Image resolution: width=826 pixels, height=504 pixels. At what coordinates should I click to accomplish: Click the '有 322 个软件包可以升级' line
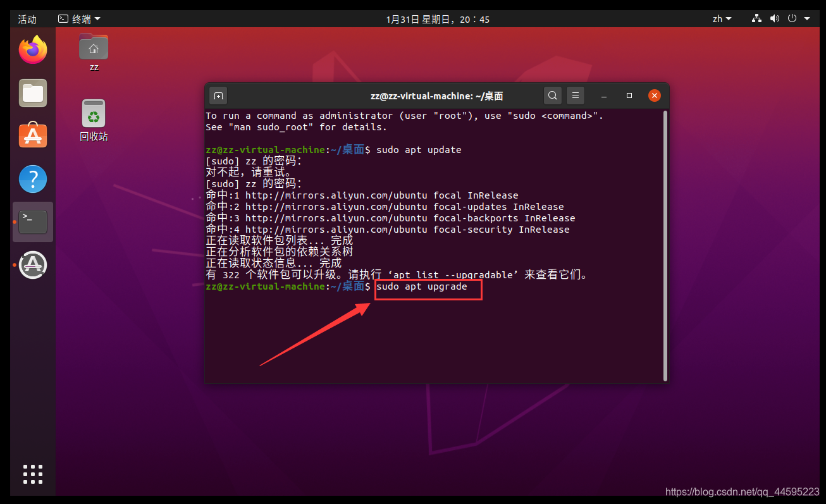399,275
